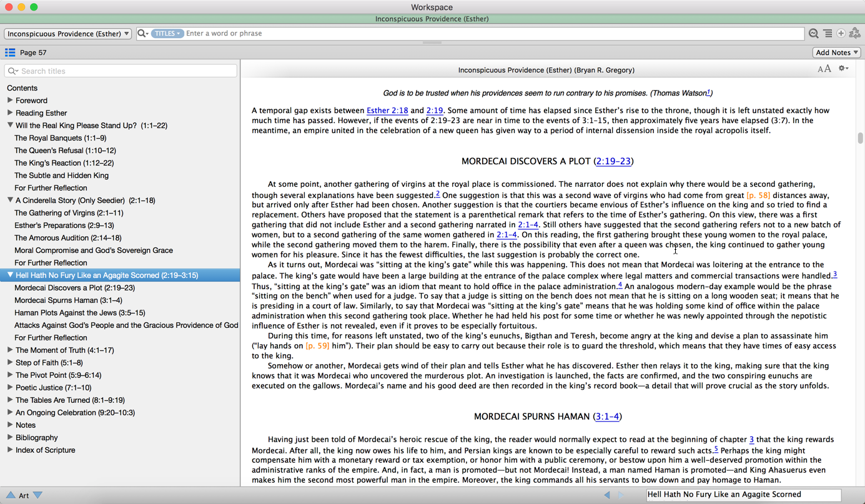Open the pane gear settings menu

(843, 69)
